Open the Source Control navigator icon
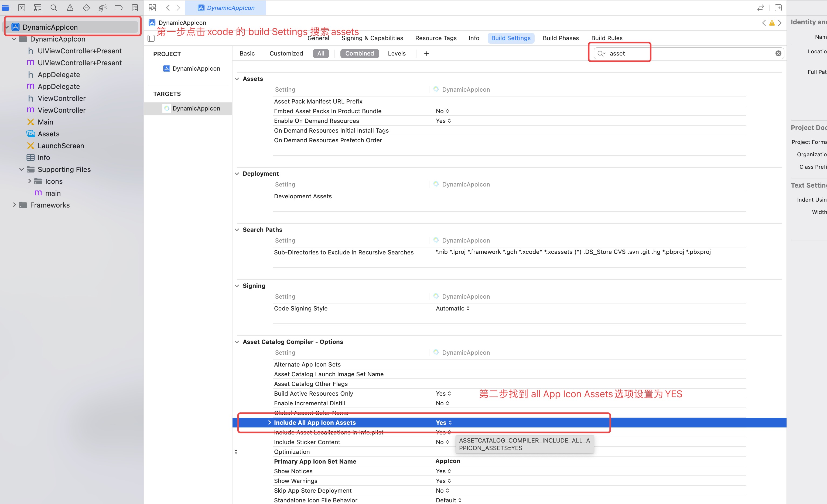 (22, 8)
